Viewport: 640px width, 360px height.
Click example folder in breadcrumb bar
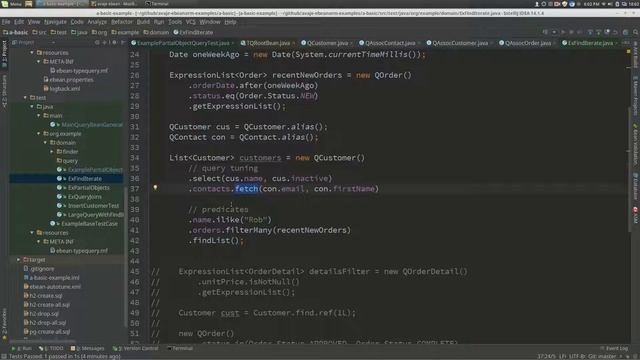click(x=125, y=32)
